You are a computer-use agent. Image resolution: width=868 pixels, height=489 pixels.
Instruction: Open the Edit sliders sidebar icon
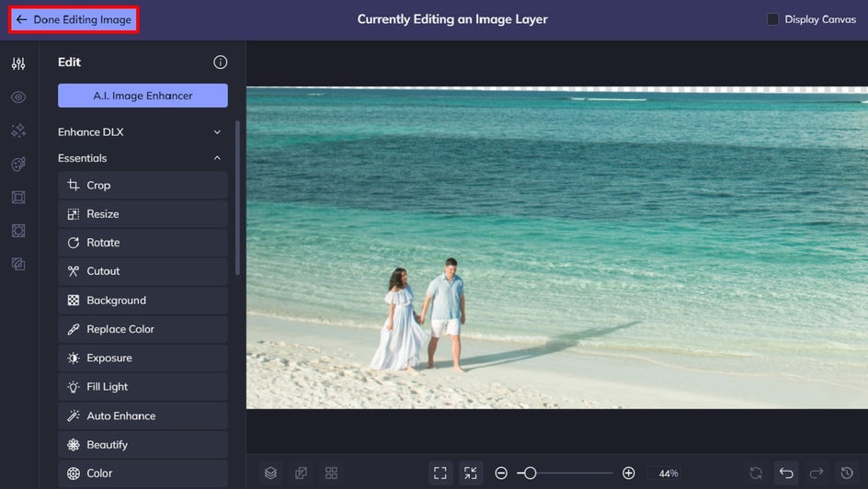pyautogui.click(x=18, y=63)
